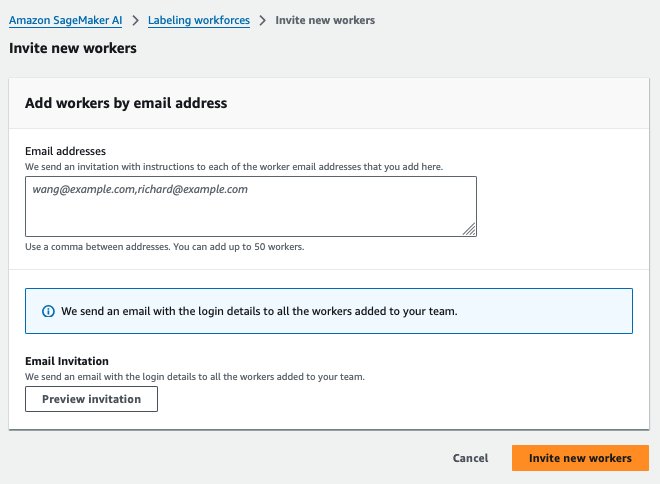Click the wang@example.com placeholder text

[140, 189]
